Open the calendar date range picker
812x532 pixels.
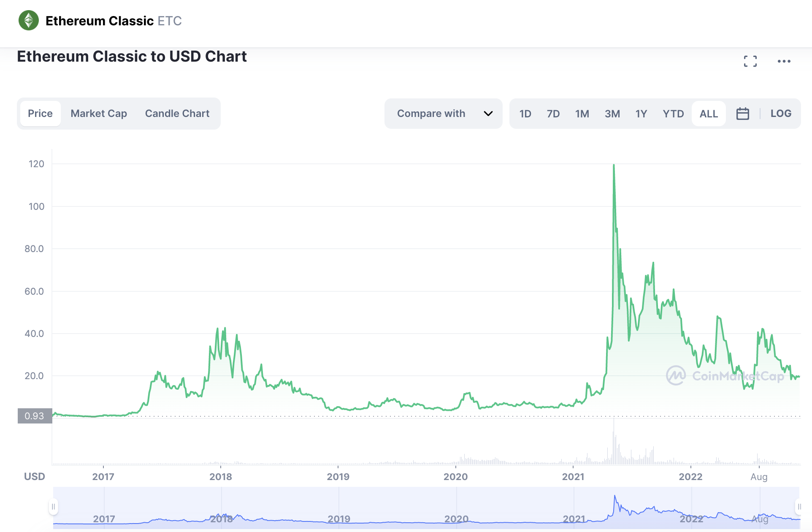[742, 114]
